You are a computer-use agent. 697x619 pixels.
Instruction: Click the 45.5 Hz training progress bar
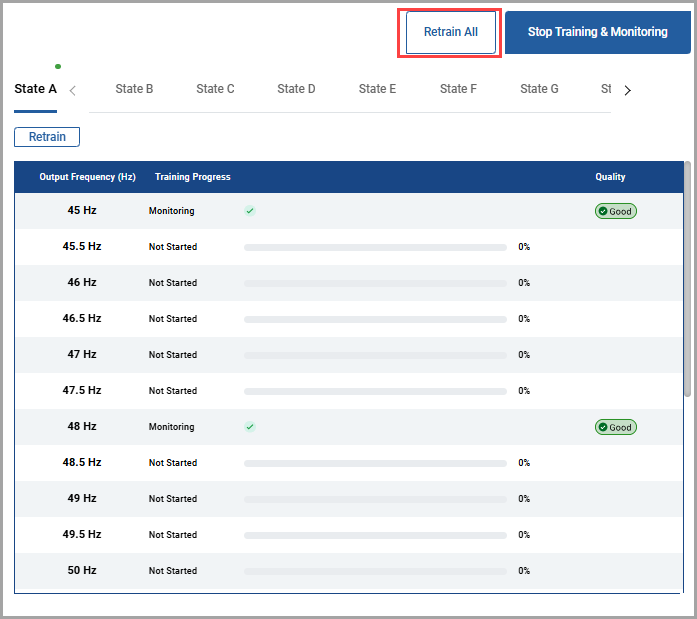pyautogui.click(x=375, y=247)
